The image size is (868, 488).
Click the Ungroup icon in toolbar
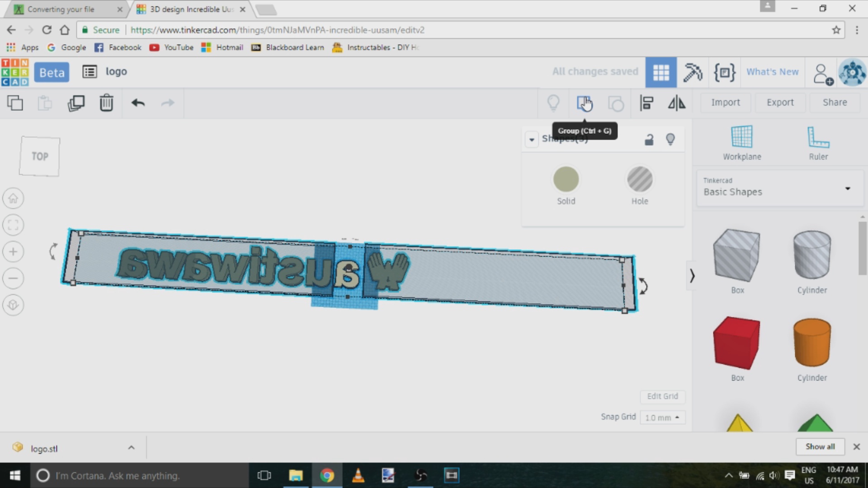point(616,103)
